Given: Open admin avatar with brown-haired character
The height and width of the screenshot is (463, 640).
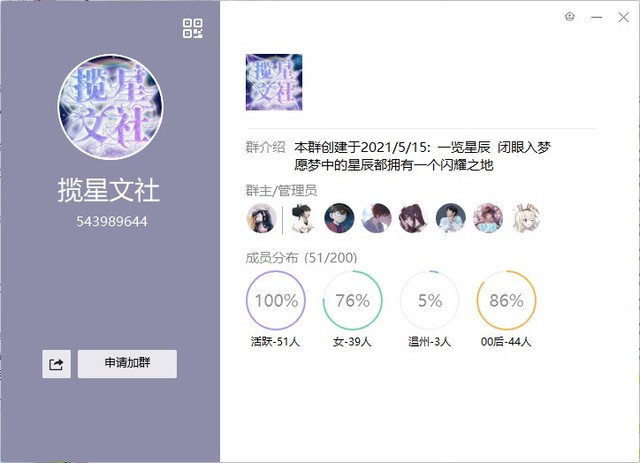Looking at the screenshot, I should (x=376, y=218).
